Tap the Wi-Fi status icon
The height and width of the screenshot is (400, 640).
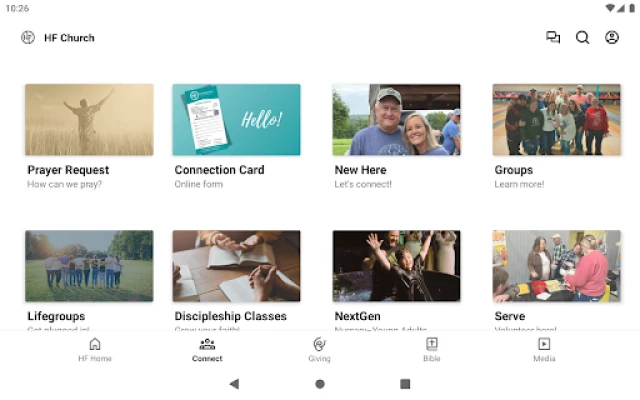tap(610, 8)
